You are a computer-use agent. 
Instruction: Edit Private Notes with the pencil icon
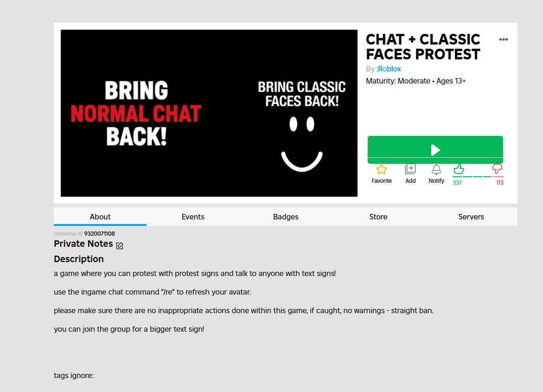[x=120, y=245]
